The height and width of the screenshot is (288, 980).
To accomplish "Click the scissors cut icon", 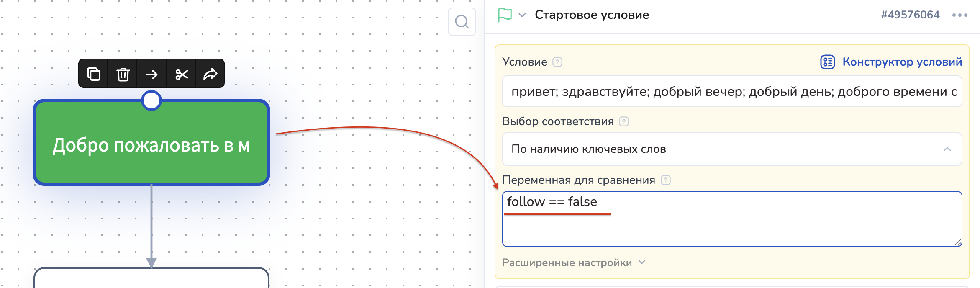I will [x=181, y=74].
